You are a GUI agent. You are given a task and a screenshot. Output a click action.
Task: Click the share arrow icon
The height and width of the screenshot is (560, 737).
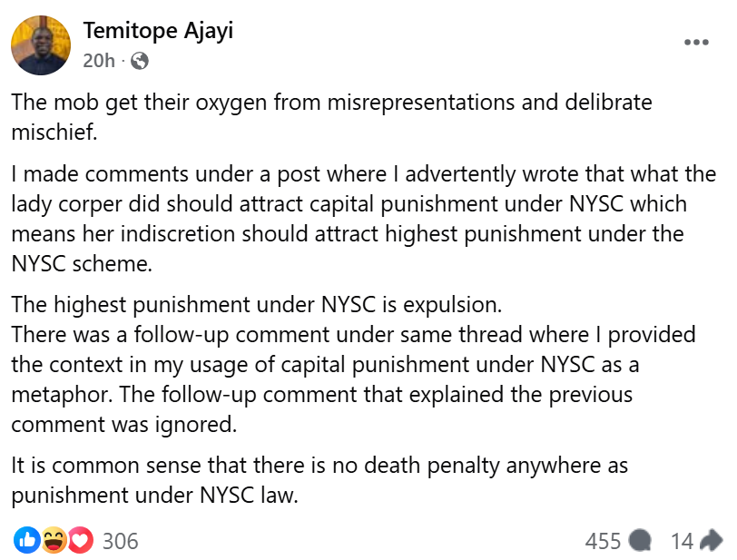pyautogui.click(x=712, y=541)
